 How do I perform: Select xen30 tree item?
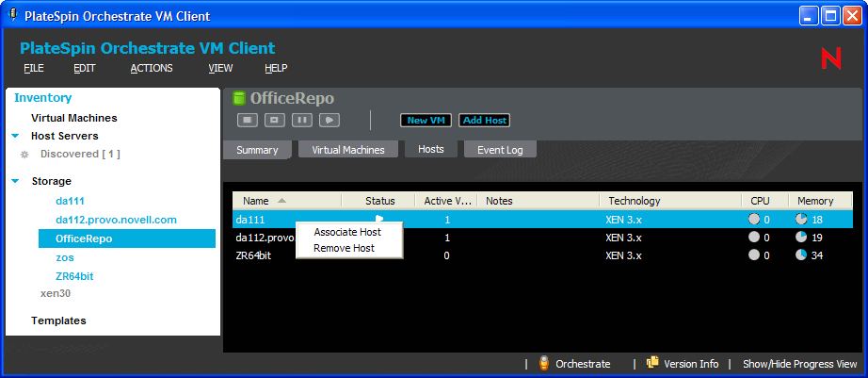click(x=56, y=293)
